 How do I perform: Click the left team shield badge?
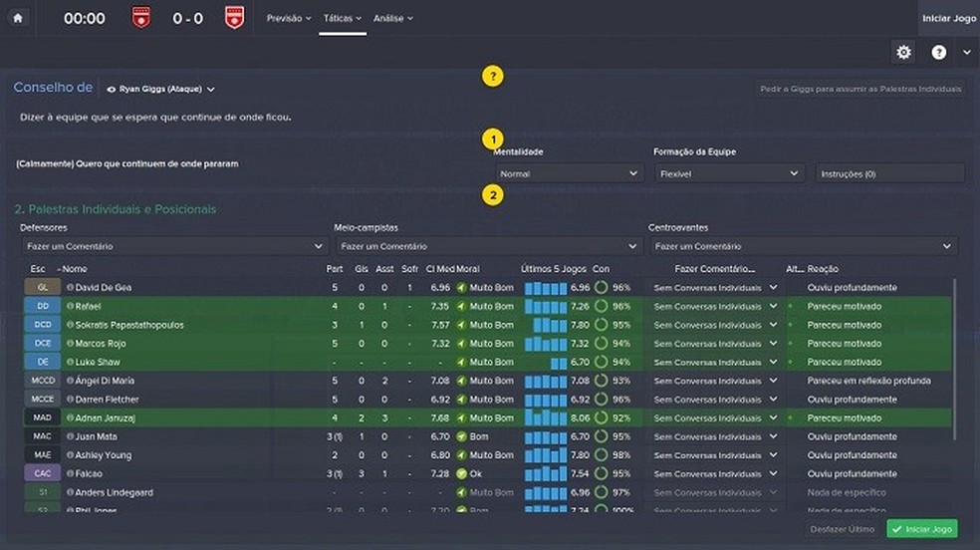click(x=140, y=18)
